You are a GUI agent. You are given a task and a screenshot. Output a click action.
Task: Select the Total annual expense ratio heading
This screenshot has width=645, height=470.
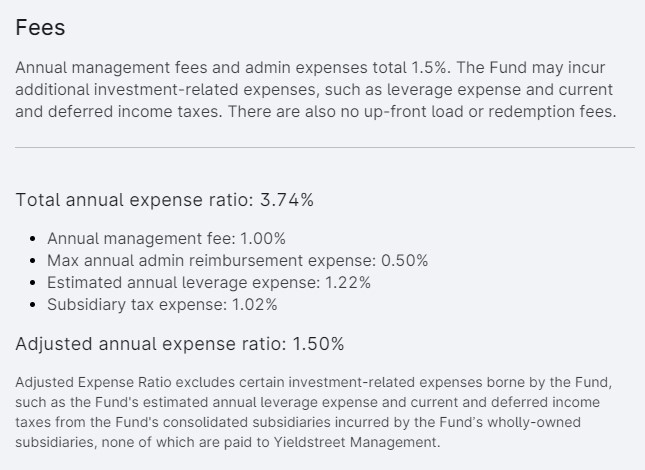tap(165, 200)
